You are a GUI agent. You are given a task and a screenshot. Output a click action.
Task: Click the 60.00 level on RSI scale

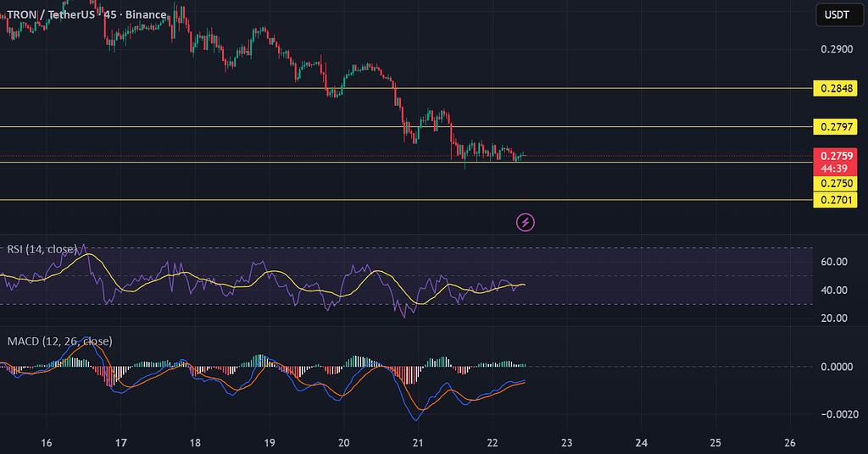(834, 262)
